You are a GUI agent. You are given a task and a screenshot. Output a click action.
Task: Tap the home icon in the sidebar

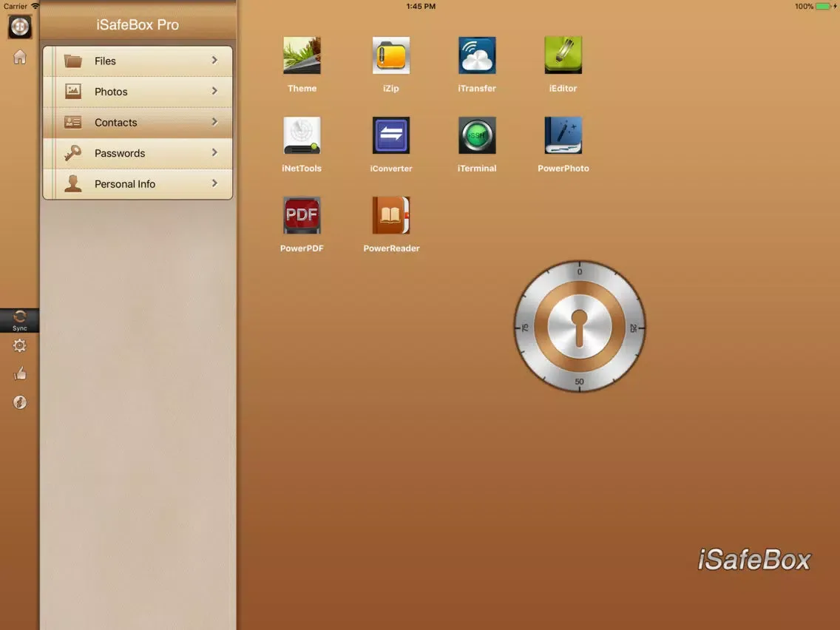tap(20, 57)
